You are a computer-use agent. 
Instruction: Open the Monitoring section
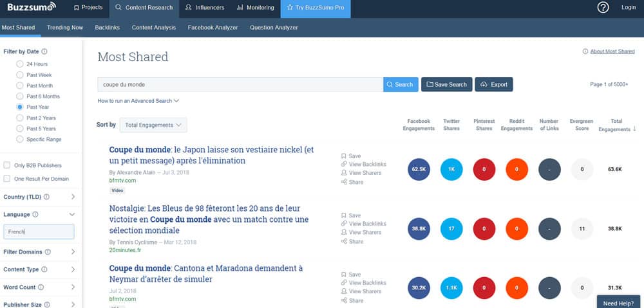coord(255,7)
